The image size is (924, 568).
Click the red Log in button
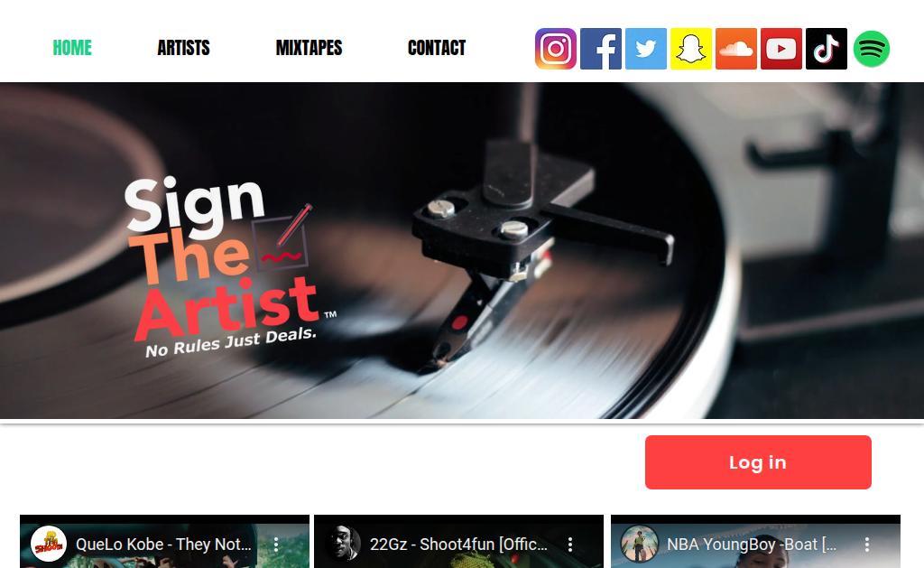[758, 462]
